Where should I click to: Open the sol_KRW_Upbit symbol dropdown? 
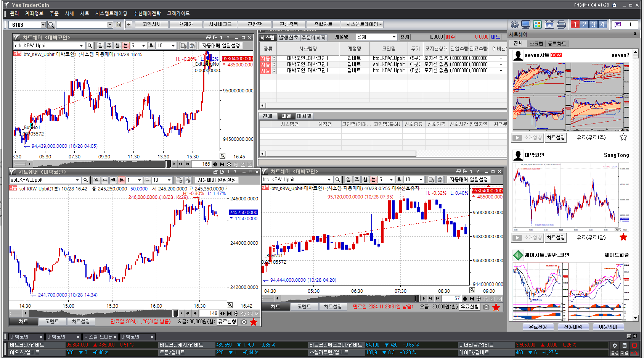(x=77, y=180)
